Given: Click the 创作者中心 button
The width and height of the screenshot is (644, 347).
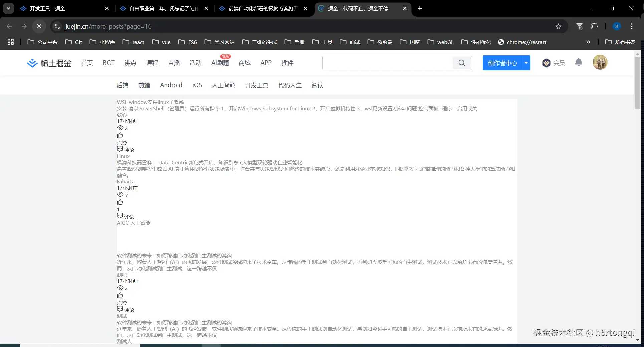Looking at the screenshot, I should tap(502, 63).
